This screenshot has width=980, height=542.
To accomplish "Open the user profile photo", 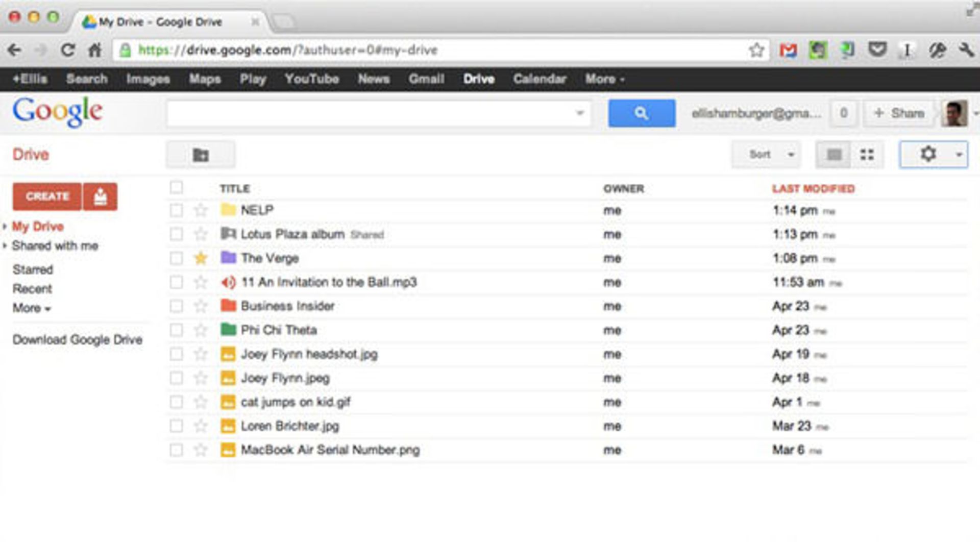I will [954, 113].
